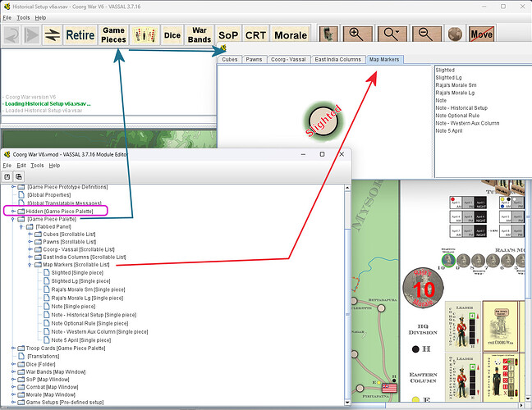Select 'Note Optional Rule' in palette list
The height and width of the screenshot is (410, 532).
point(457,116)
